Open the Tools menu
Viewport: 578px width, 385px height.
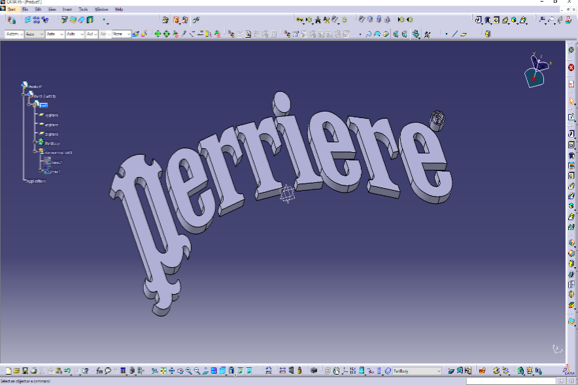[x=83, y=9]
